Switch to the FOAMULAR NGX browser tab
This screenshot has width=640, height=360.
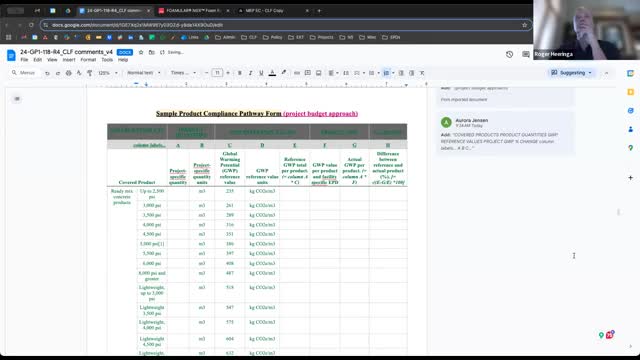click(193, 11)
